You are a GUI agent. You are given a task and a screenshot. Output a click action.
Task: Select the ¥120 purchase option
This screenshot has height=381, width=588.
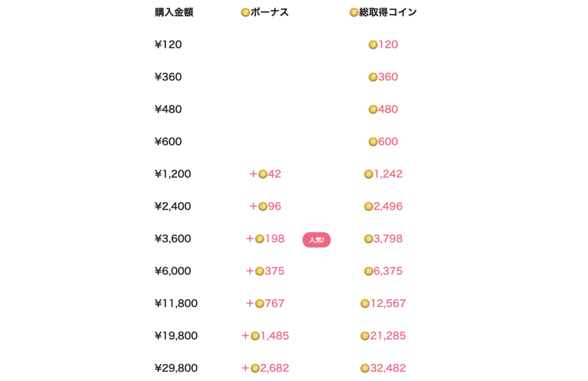[168, 45]
